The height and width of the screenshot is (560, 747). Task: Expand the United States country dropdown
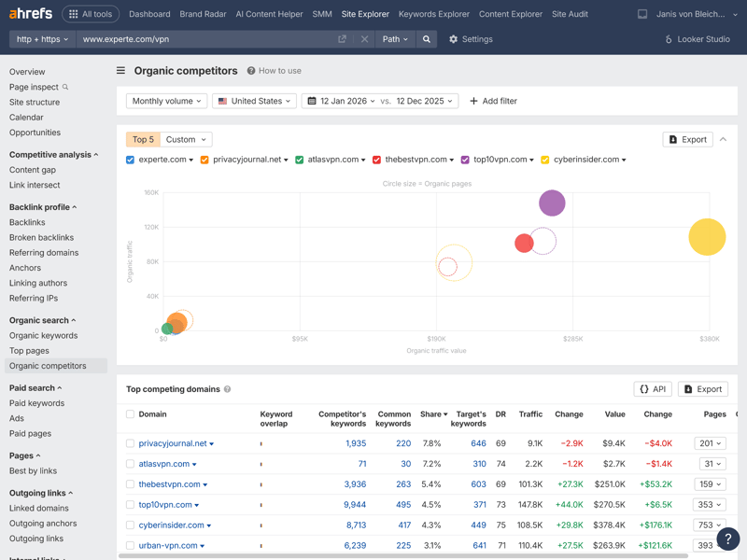[x=255, y=101]
